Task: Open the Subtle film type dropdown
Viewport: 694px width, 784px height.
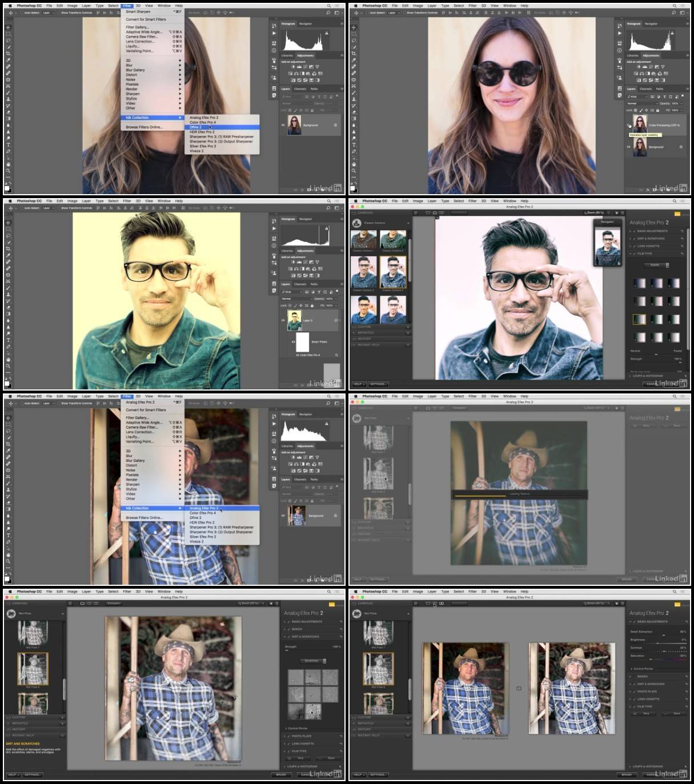Action: [657, 265]
